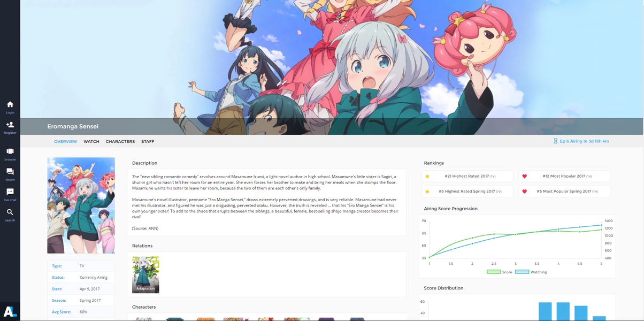Click the #21 Highest Rated 2017 ranking

coord(466,176)
